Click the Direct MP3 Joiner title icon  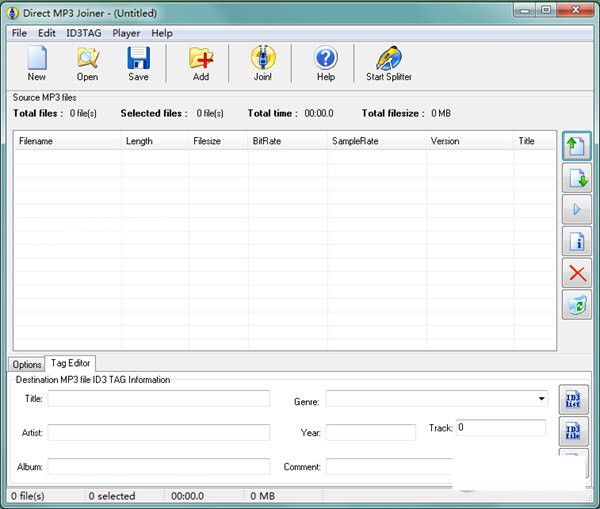tap(13, 13)
